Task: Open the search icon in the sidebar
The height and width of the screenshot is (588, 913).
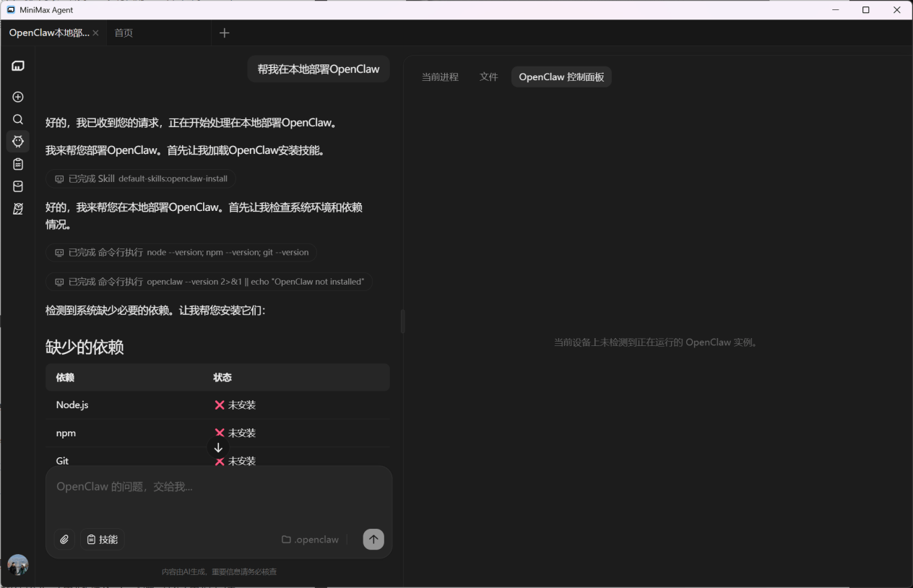Action: (x=18, y=119)
